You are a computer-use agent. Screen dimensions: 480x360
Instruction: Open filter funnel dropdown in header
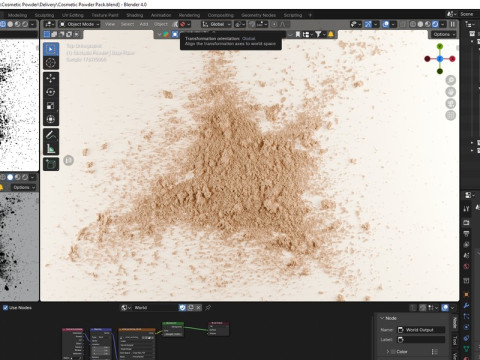320,34
